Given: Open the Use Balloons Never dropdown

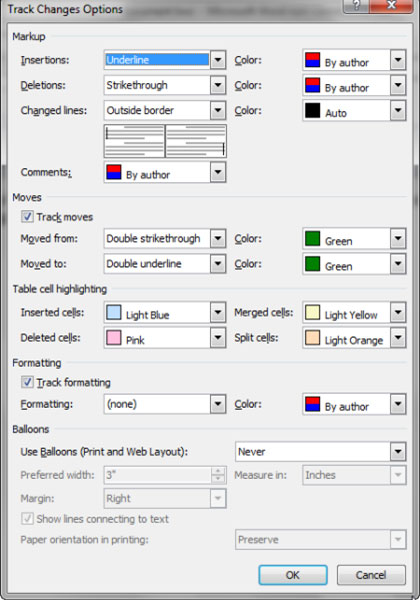Looking at the screenshot, I should [398, 452].
